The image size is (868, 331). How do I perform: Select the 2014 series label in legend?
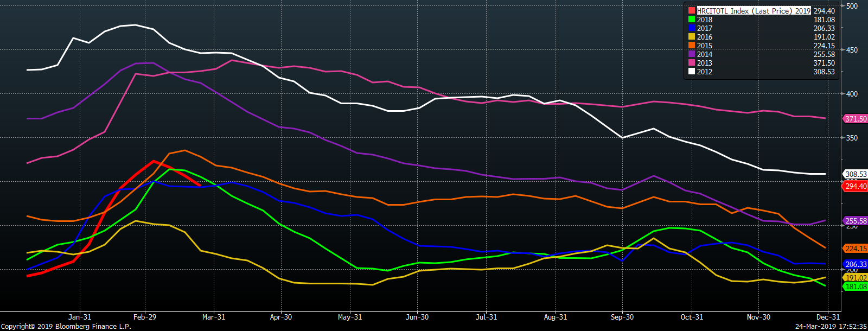point(704,54)
